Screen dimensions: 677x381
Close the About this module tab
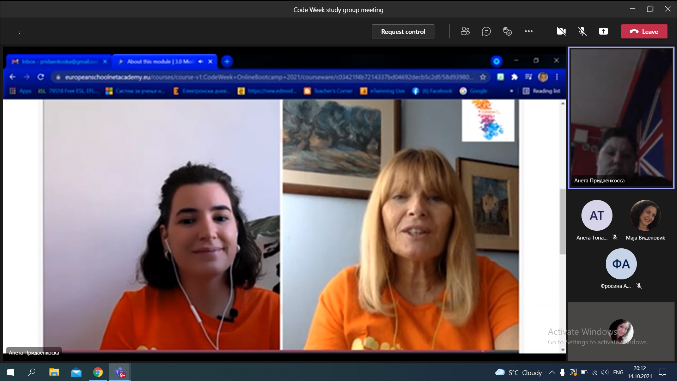tap(210, 62)
